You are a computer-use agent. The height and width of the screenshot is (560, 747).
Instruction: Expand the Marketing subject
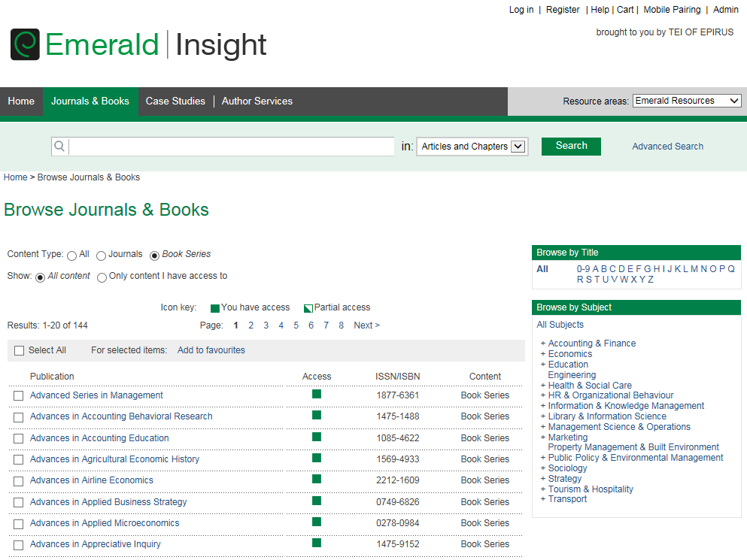(543, 437)
